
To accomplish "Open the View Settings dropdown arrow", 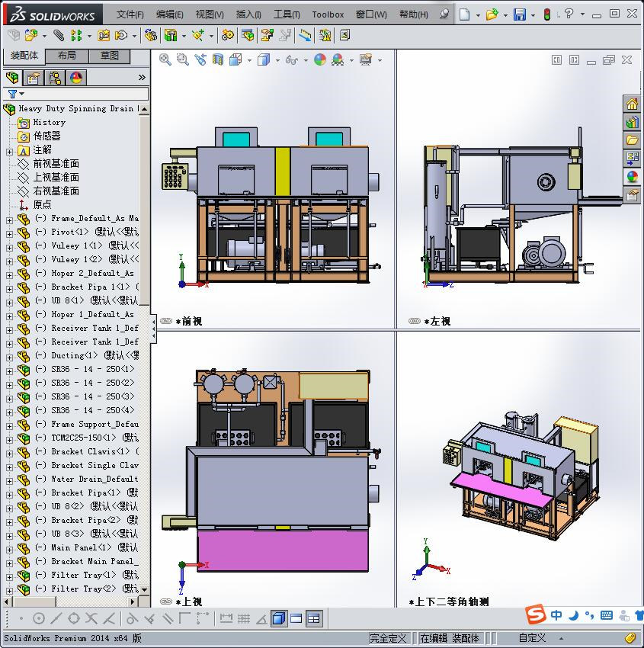I will tap(380, 61).
